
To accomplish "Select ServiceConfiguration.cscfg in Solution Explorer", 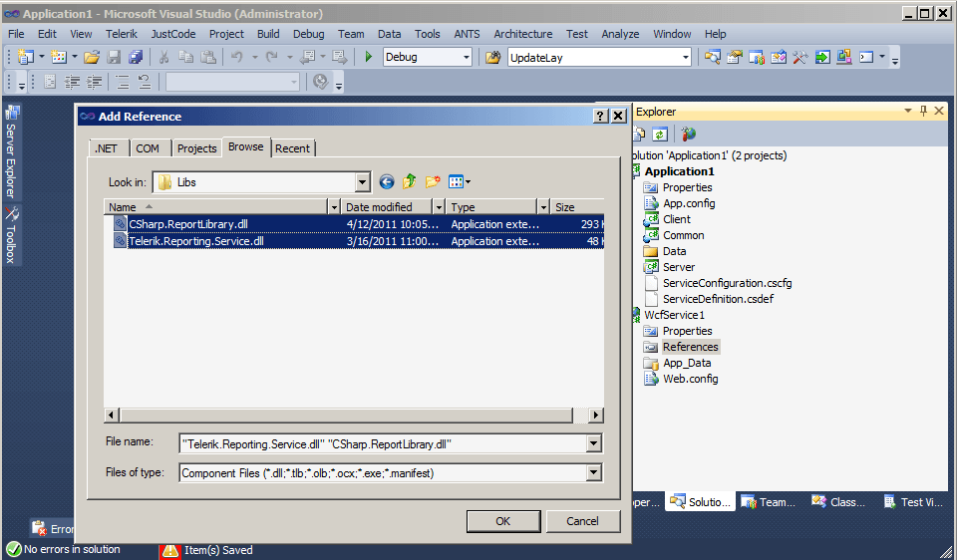I will pyautogui.click(x=727, y=283).
